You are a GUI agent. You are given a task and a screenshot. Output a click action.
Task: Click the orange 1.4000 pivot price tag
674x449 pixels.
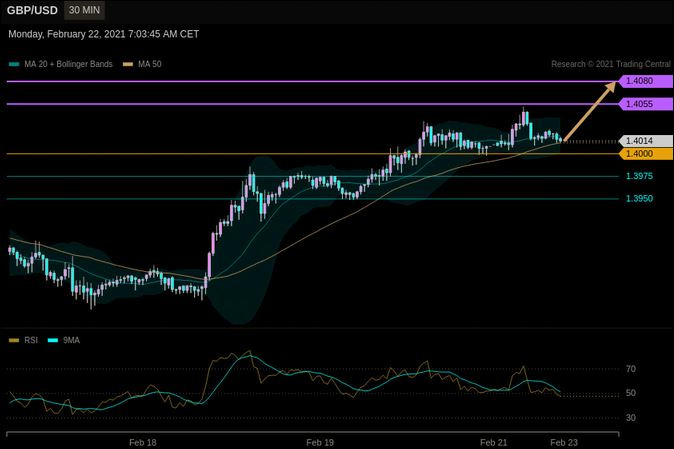pyautogui.click(x=646, y=154)
